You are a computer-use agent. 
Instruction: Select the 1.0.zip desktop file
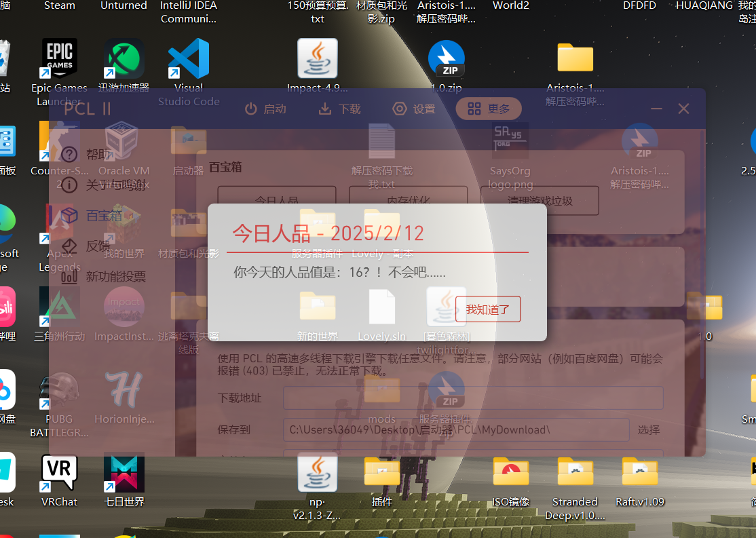click(x=447, y=66)
